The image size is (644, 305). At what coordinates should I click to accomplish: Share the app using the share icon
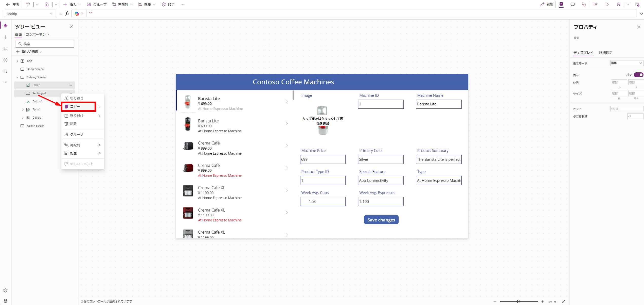(596, 5)
